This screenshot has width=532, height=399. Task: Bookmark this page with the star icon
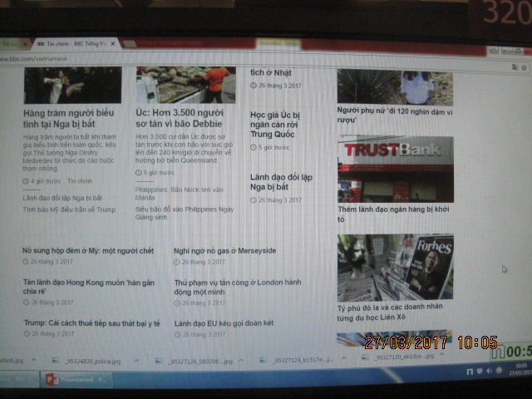click(524, 68)
